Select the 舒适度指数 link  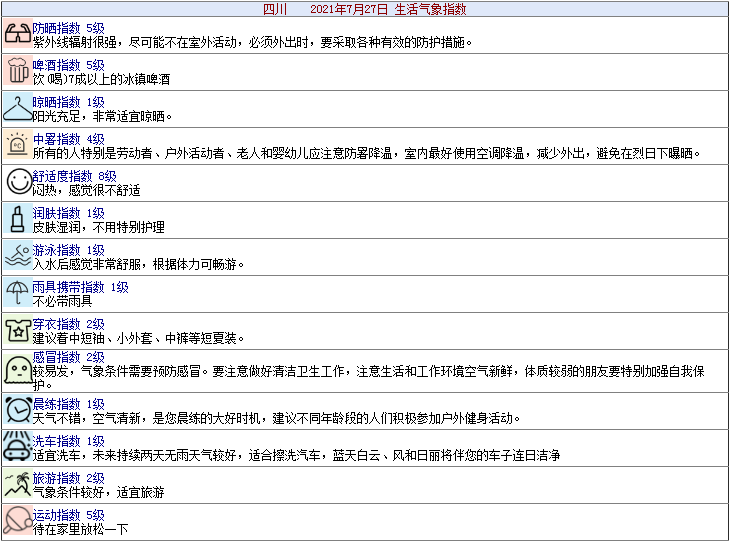point(63,176)
